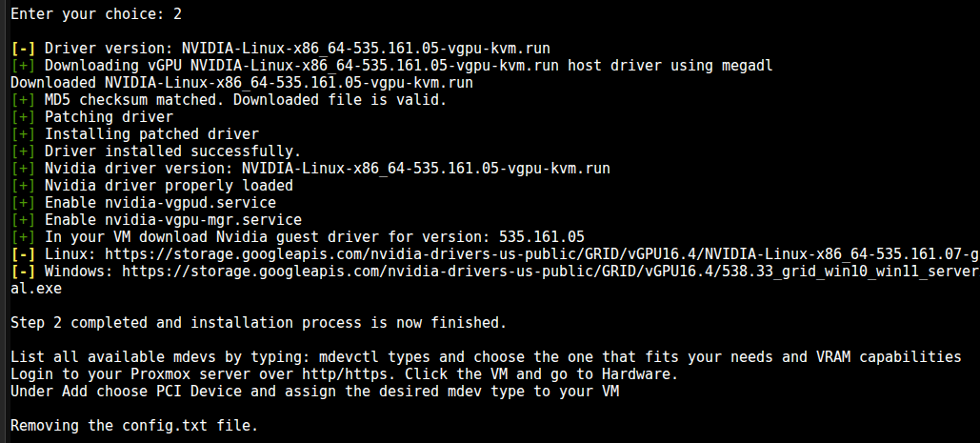
Task: Click the green [+] marker before Downloading vGPU
Action: click(x=23, y=66)
